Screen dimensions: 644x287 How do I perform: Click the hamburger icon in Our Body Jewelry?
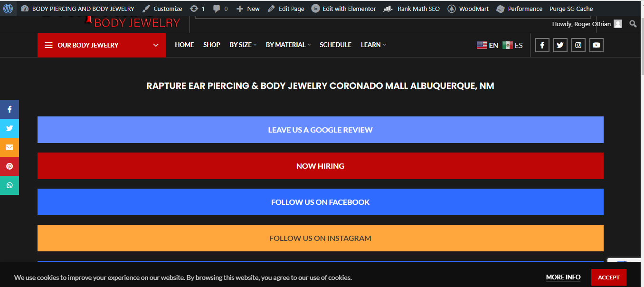[48, 45]
